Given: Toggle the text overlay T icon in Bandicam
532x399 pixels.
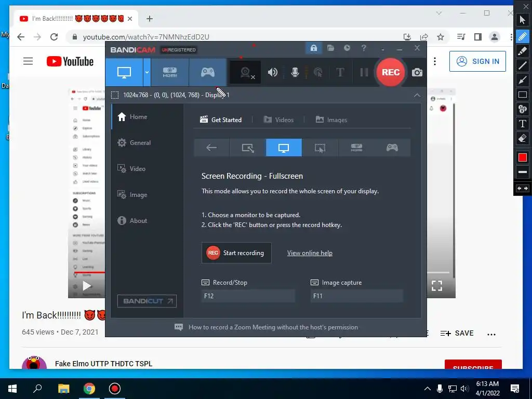Looking at the screenshot, I should [x=340, y=72].
